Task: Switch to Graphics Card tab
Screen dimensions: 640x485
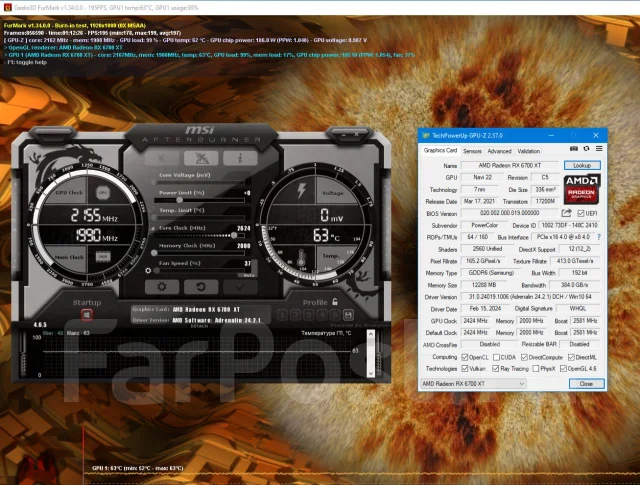Action: point(440,150)
